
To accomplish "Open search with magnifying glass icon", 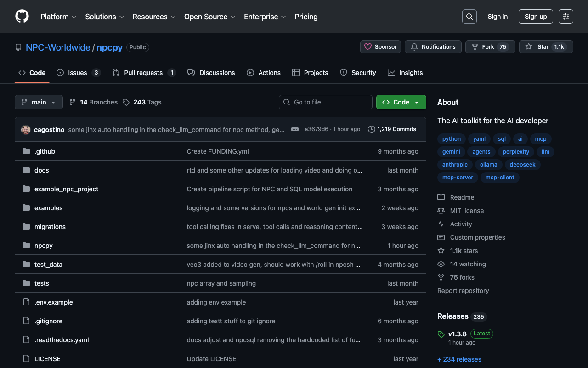I will 469,17.
